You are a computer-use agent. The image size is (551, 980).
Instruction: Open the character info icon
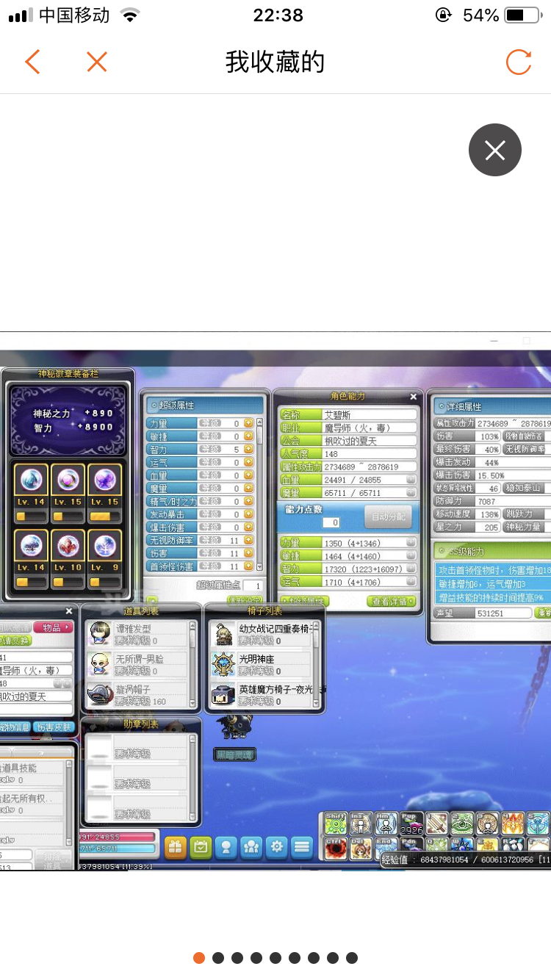(226, 847)
